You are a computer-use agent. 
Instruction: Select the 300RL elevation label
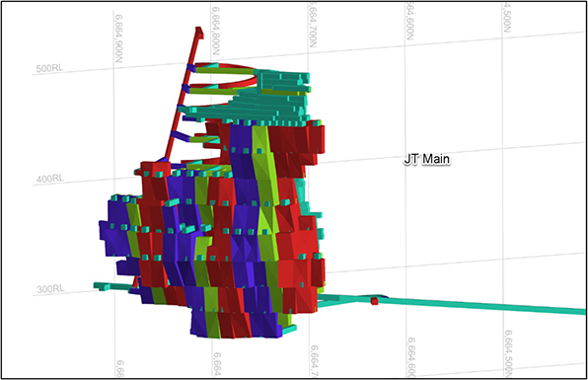tap(50, 289)
